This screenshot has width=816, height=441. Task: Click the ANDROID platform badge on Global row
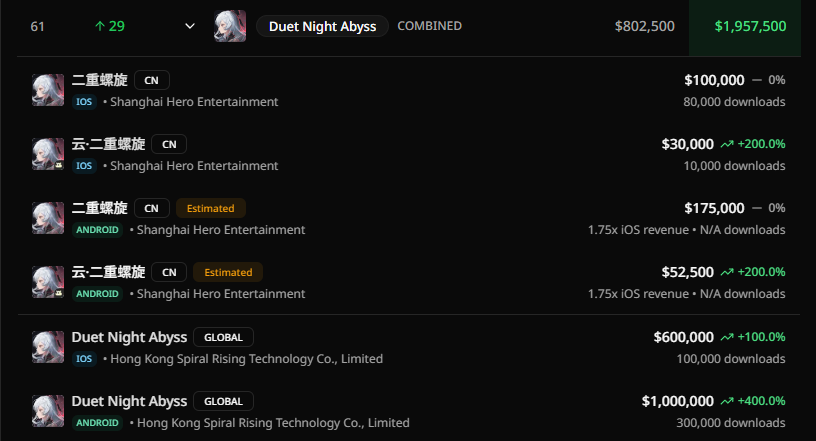[x=97, y=423]
